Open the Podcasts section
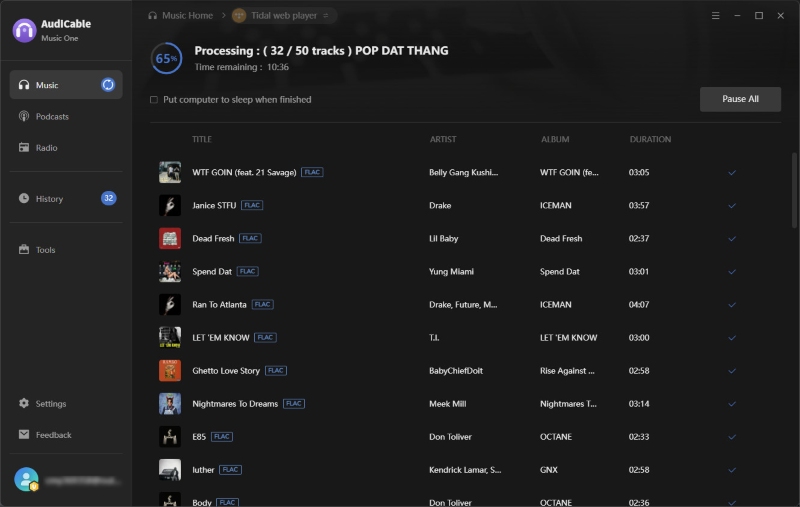800x507 pixels. tap(66, 116)
